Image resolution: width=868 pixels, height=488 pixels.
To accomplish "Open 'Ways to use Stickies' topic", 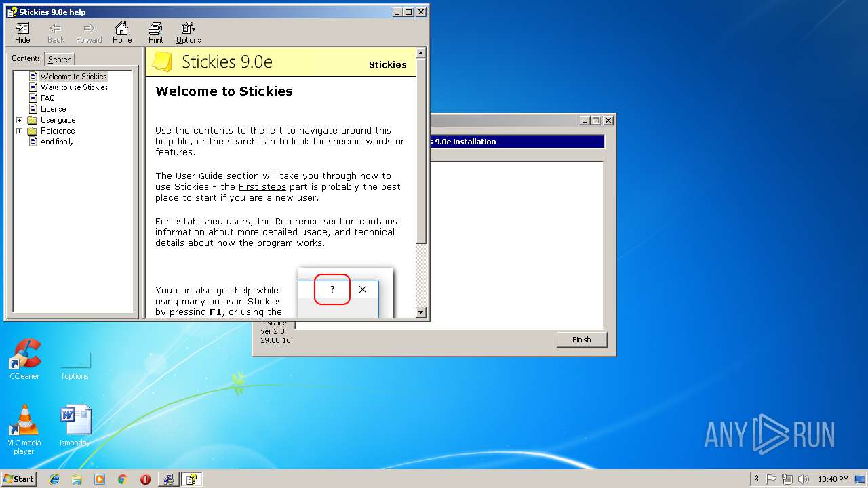I will (74, 87).
